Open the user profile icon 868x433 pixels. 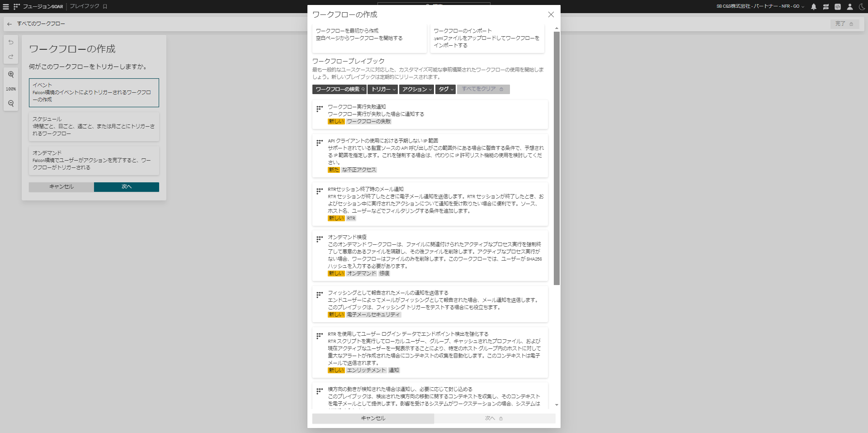click(x=850, y=6)
